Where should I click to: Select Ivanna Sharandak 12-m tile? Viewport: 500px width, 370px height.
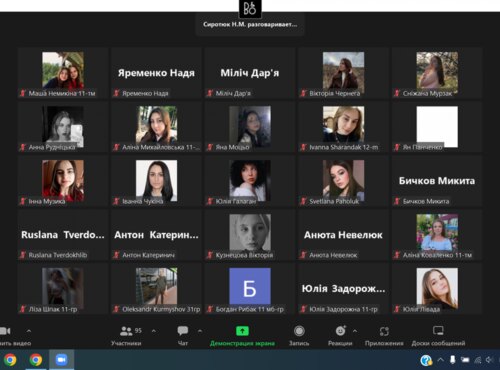click(x=343, y=127)
